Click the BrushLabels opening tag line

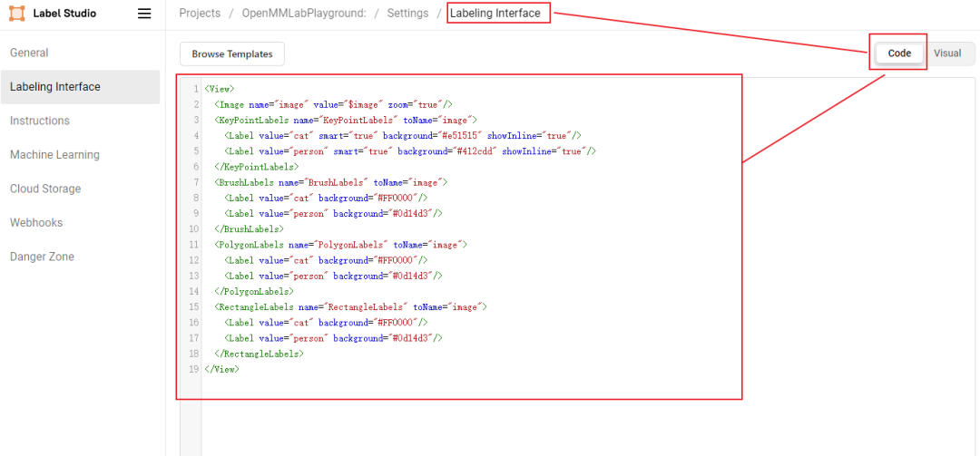pyautogui.click(x=330, y=182)
